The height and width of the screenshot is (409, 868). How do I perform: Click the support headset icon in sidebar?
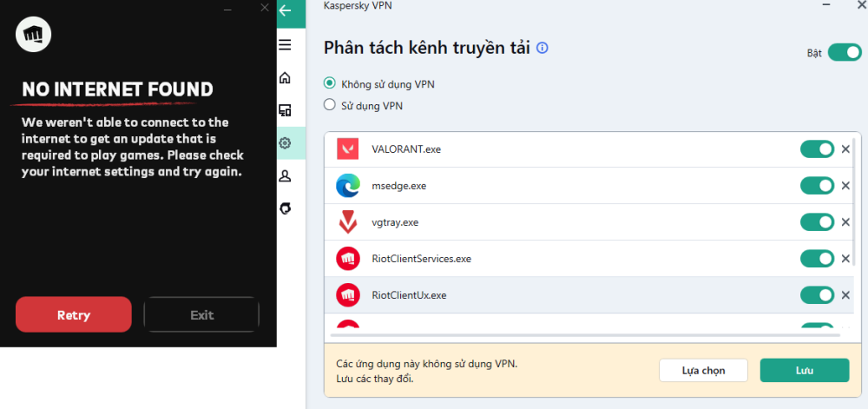(285, 208)
